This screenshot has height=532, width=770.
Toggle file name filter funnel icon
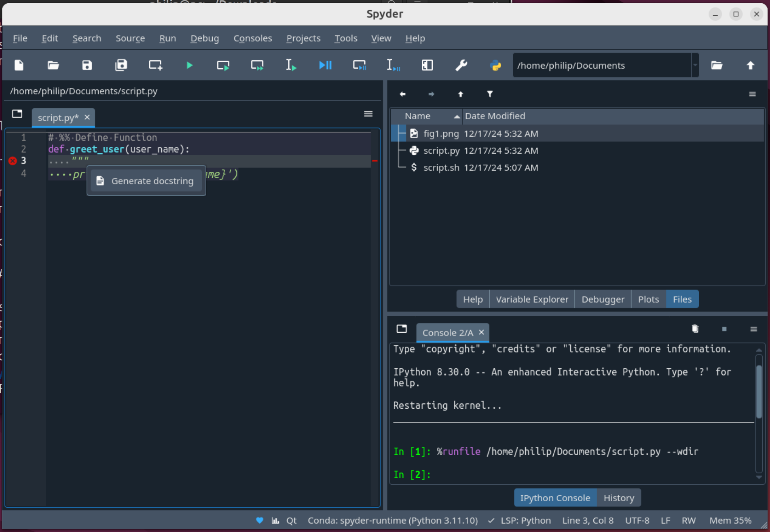coord(490,94)
